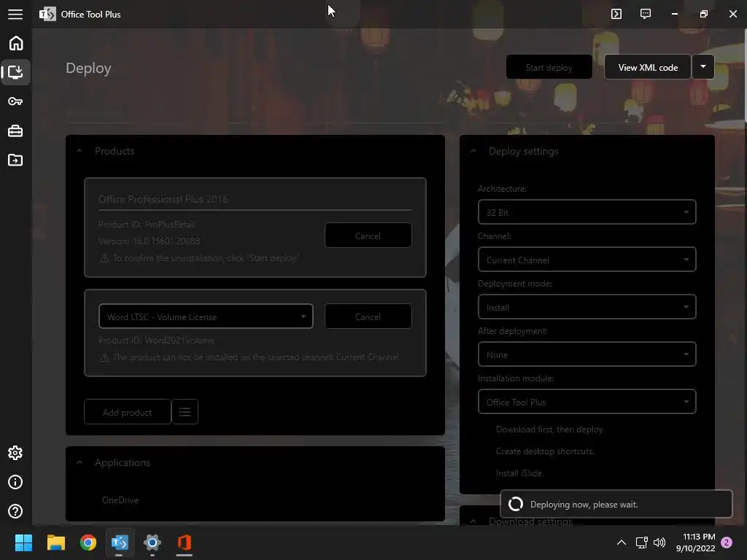Open the Word LTSC - Volume License dropdown
The image size is (747, 560).
pos(206,316)
